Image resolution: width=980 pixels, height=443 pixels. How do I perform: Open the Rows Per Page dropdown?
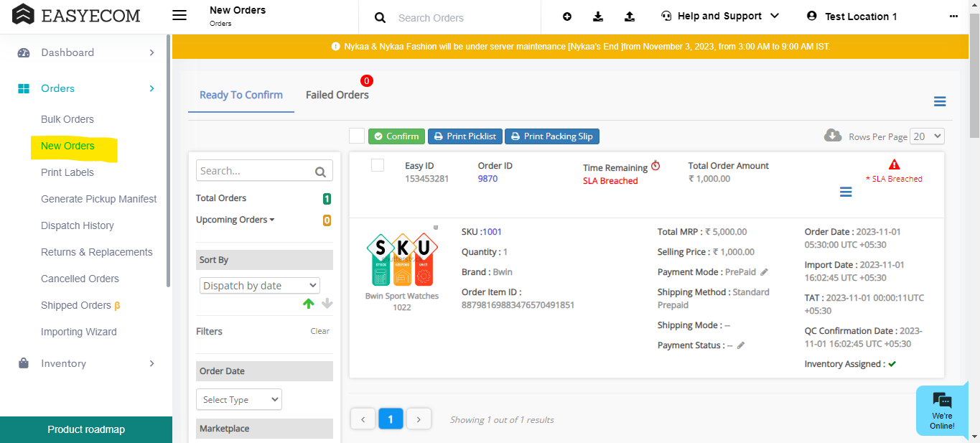[x=926, y=136]
